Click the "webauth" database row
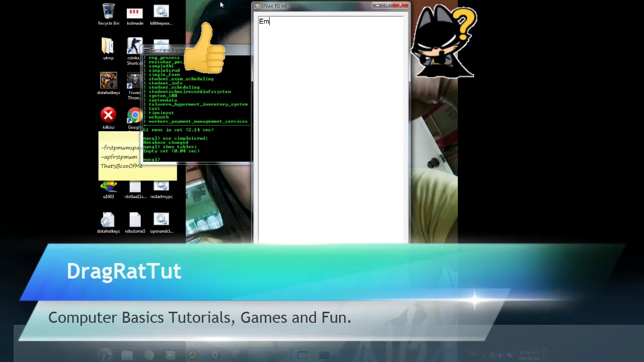 pyautogui.click(x=158, y=117)
